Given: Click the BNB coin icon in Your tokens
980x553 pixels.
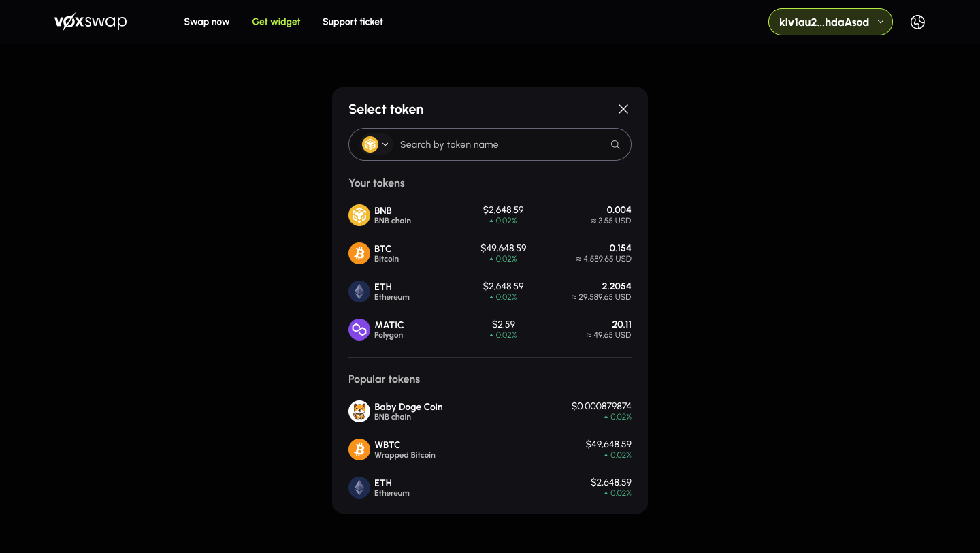Looking at the screenshot, I should (359, 215).
